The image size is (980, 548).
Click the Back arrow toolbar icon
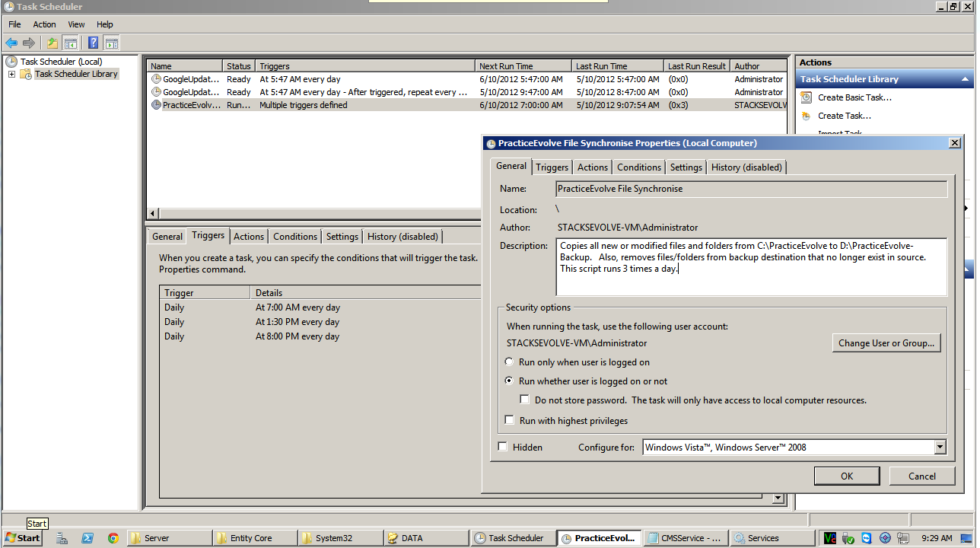[x=11, y=43]
